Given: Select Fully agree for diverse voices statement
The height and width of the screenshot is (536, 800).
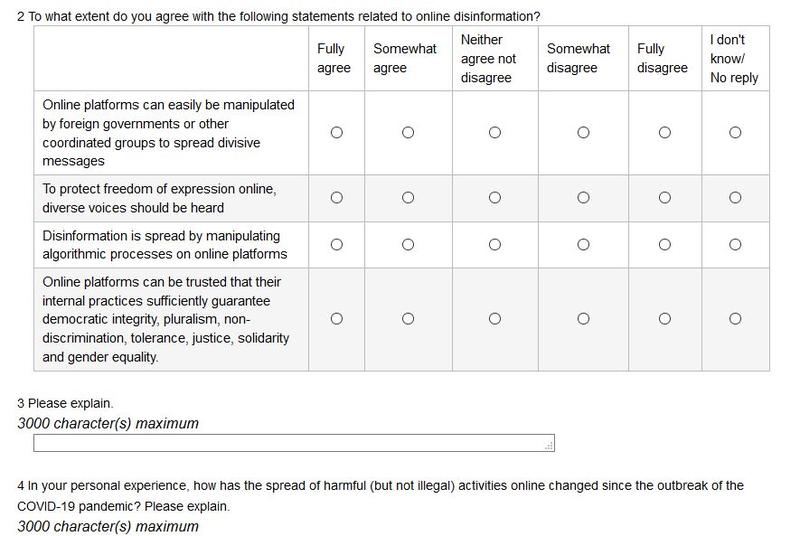Looking at the screenshot, I should (336, 198).
